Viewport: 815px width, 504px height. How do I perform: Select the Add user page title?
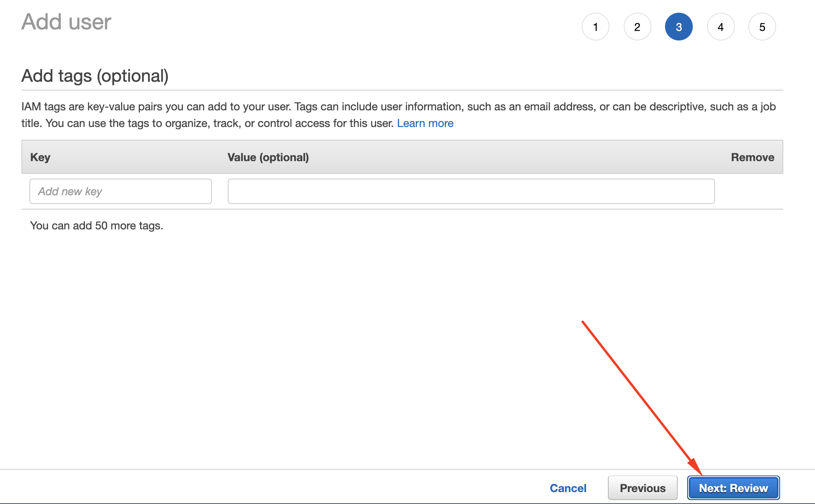(x=66, y=22)
